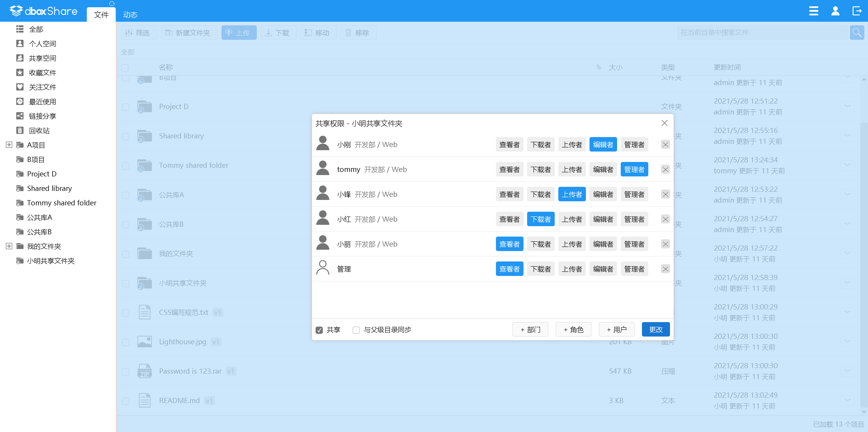This screenshot has width=868, height=432.
Task: Open the Tommy shared folder row dropdown arrow
Action: coord(847,165)
